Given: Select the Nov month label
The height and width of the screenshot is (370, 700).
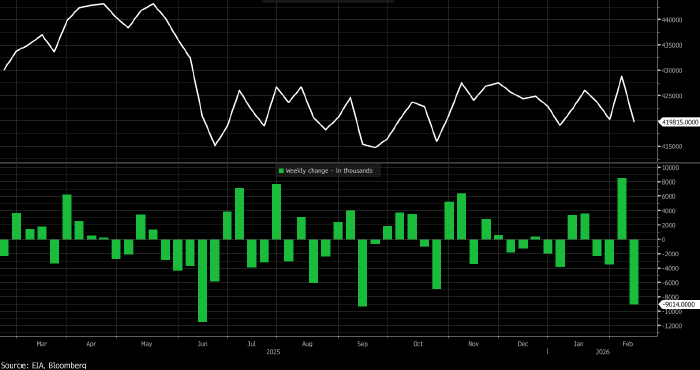Looking at the screenshot, I should (x=474, y=344).
